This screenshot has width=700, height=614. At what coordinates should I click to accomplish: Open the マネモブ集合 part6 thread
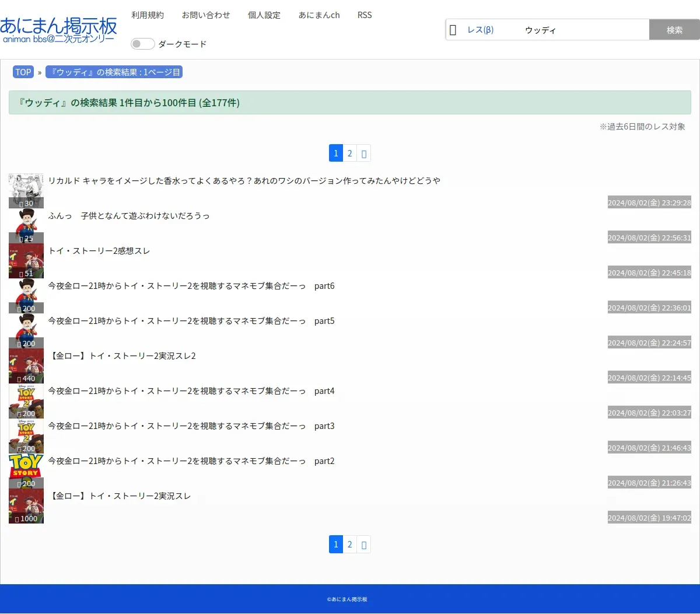click(x=191, y=286)
